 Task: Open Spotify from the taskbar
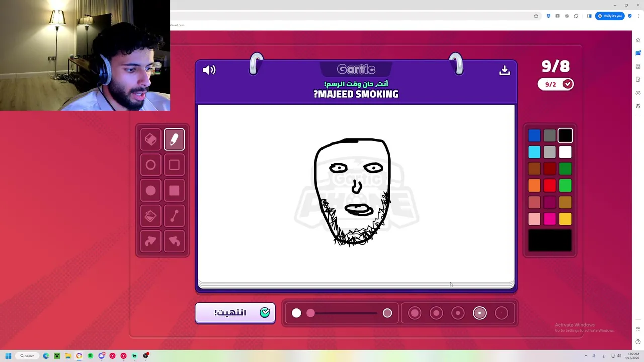90,356
